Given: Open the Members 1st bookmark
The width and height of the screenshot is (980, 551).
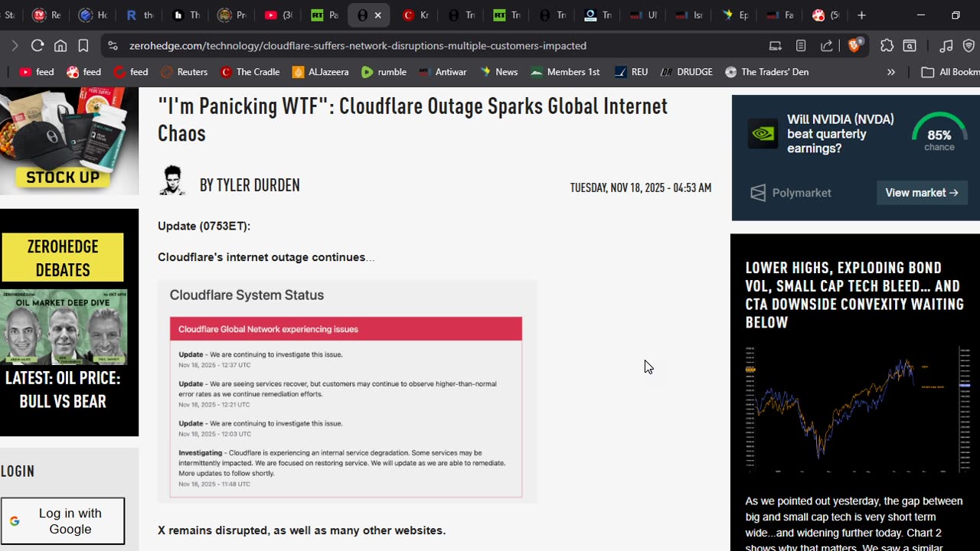Looking at the screenshot, I should coord(565,72).
